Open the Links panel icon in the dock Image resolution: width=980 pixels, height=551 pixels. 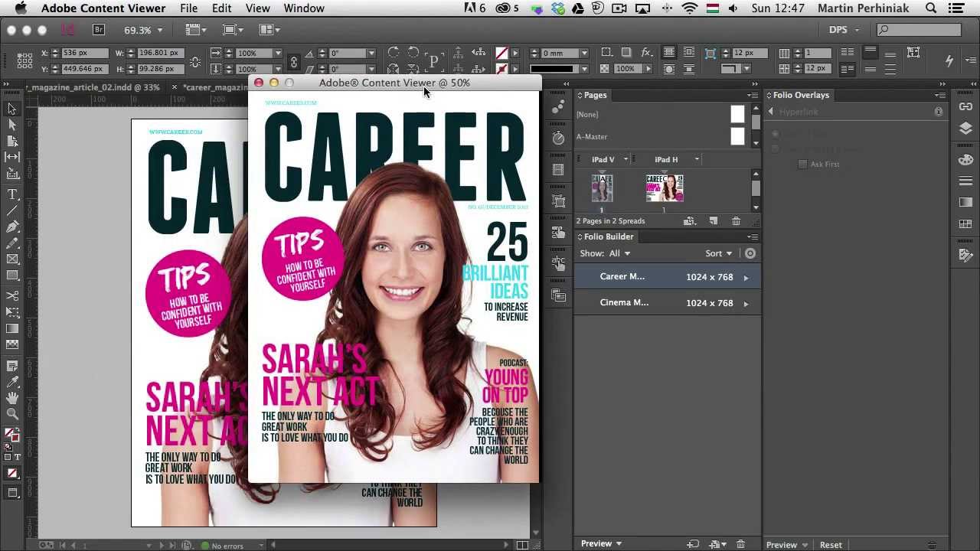click(x=965, y=106)
